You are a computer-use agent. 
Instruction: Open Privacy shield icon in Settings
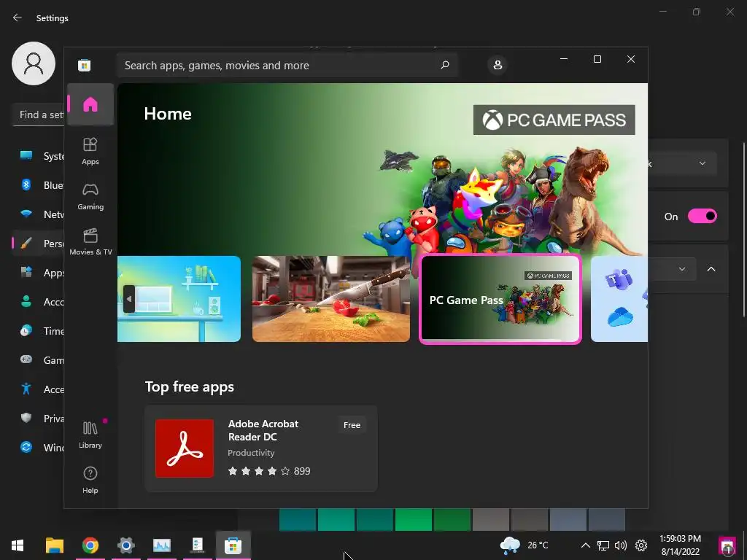point(26,418)
